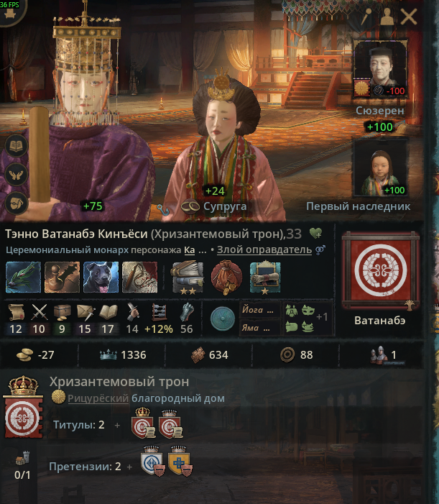Open the stacked books education trait
This screenshot has height=504, width=439.
[188, 278]
